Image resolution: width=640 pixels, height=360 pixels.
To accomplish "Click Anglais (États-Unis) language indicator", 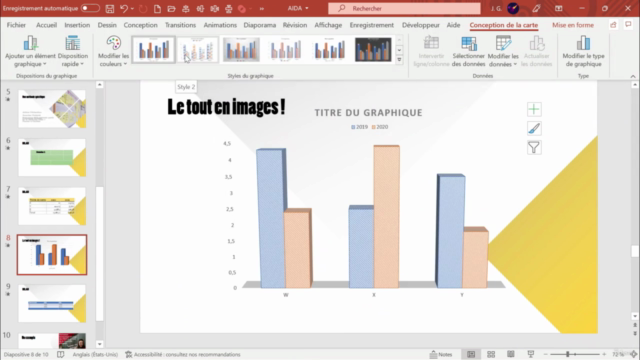I will point(95,354).
